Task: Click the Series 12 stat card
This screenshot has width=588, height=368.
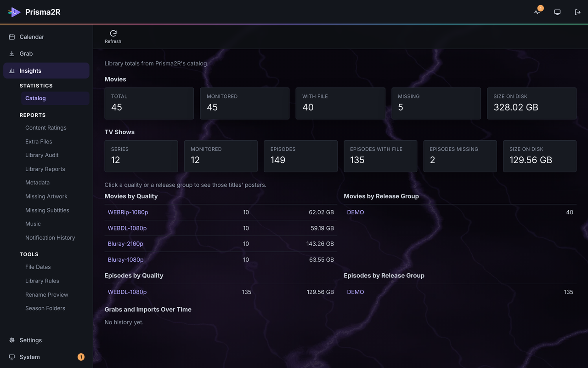Action: click(x=141, y=156)
